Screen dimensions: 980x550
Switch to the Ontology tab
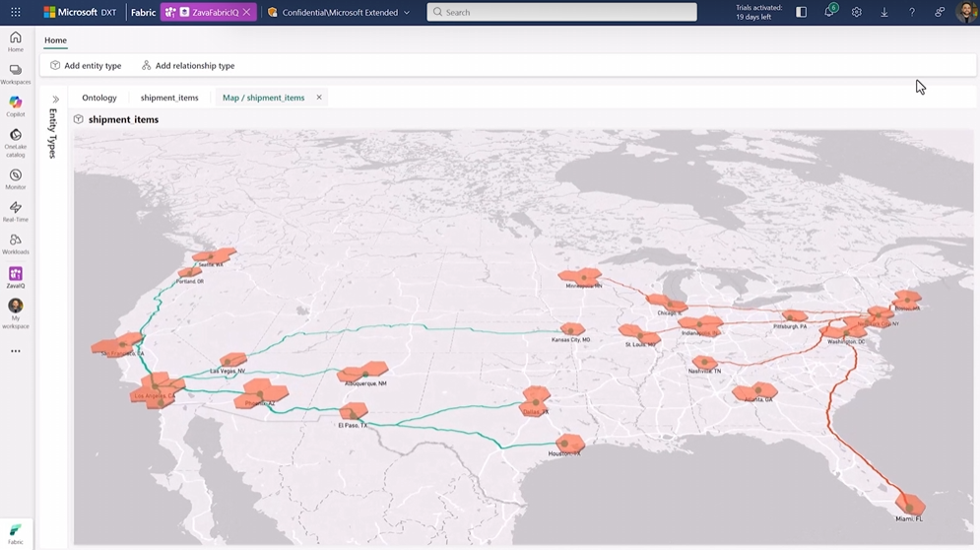(99, 98)
